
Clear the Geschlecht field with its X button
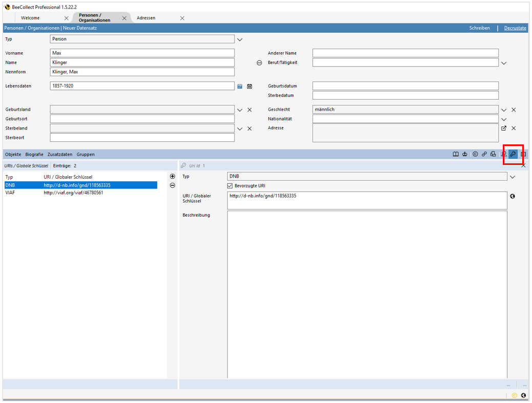(x=514, y=109)
